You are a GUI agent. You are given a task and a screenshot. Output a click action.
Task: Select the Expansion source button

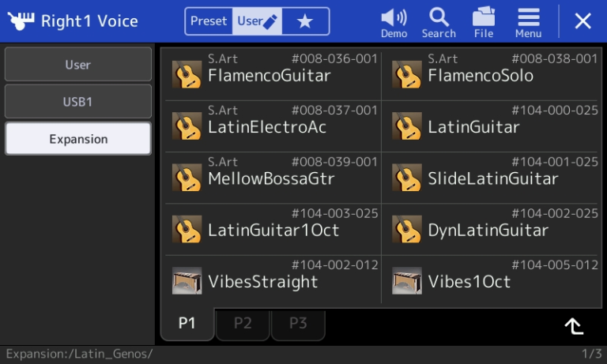[x=77, y=138]
